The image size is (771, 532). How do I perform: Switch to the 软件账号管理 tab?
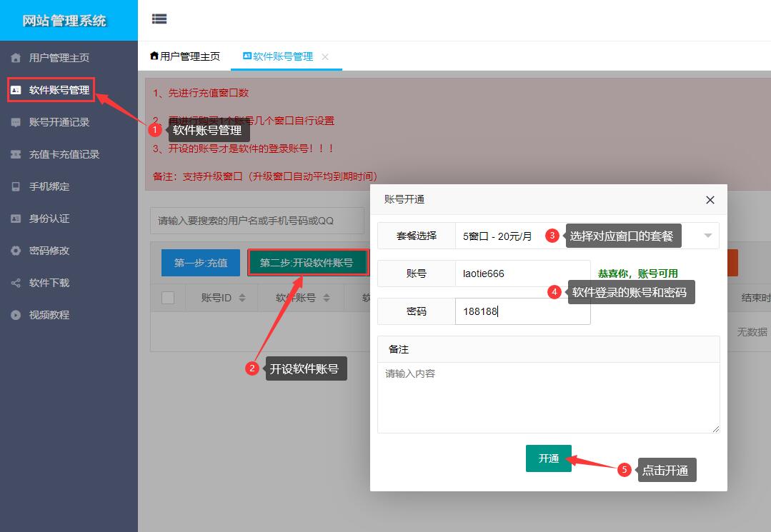[278, 56]
